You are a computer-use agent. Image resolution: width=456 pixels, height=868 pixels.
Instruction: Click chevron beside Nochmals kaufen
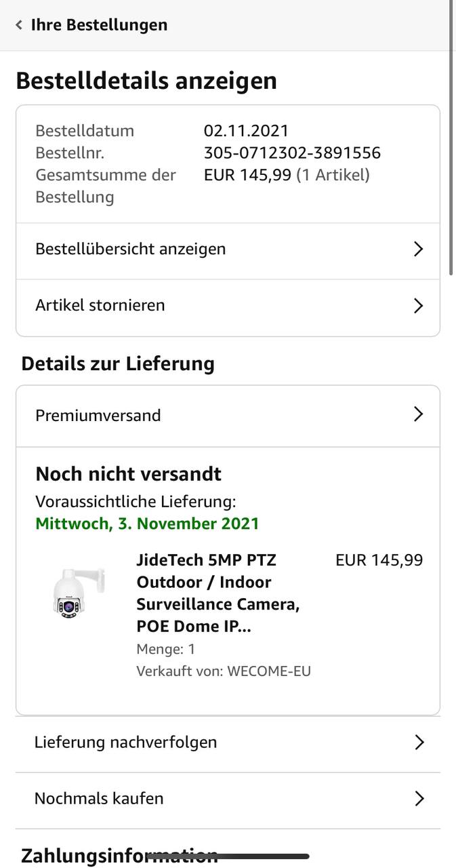coord(419,798)
